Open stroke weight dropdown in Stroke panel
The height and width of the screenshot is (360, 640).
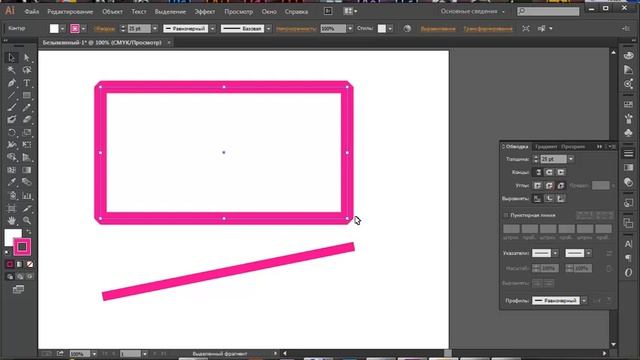coord(571,159)
